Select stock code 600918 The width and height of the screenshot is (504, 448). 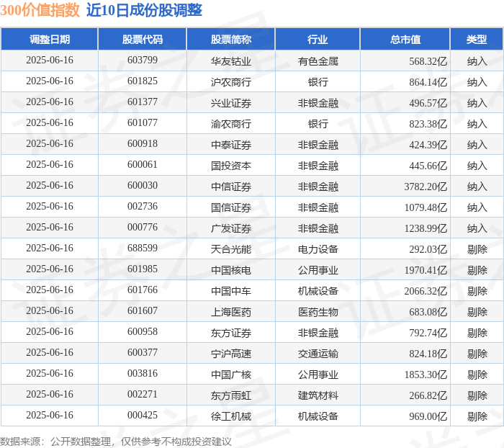143,144
